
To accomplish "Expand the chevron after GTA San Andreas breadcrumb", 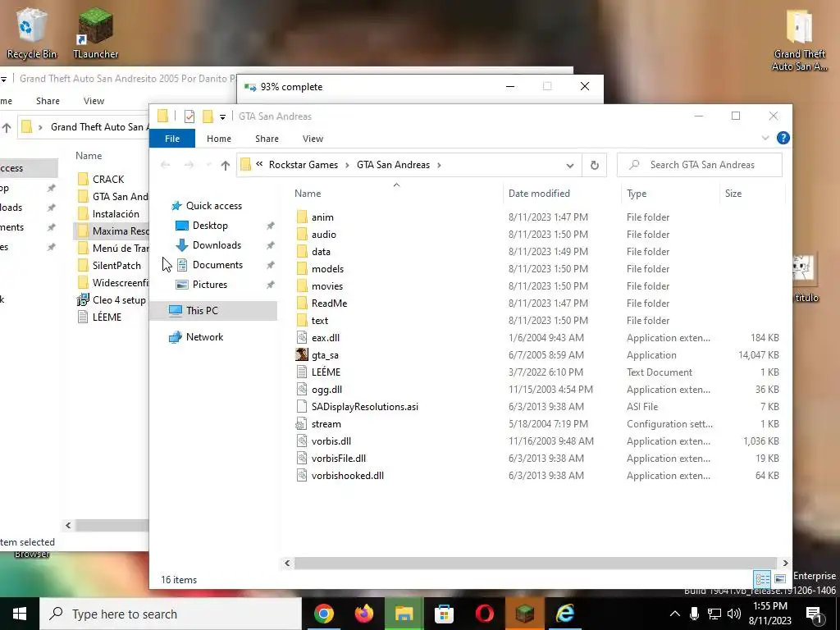I will (x=439, y=165).
